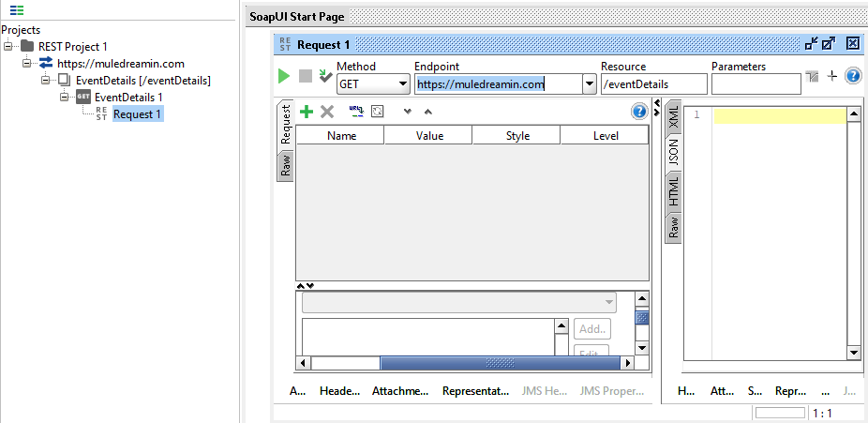Submit request with green play button
868x423 pixels.
click(284, 76)
